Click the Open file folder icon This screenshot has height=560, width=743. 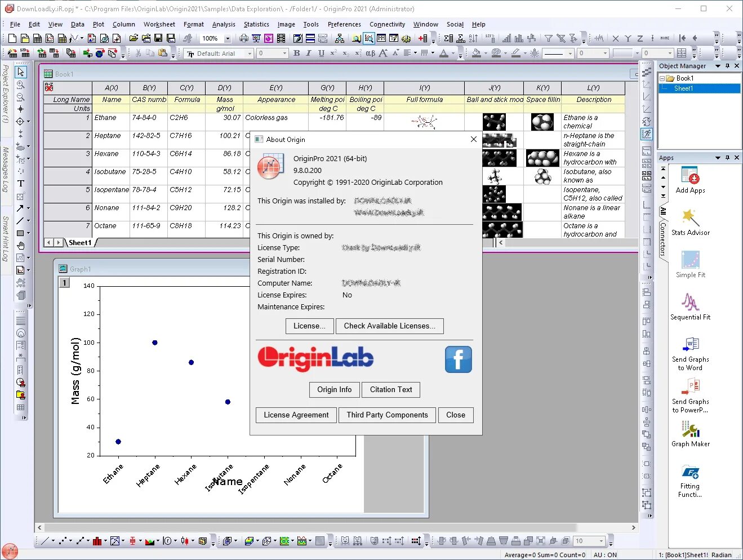point(134,38)
